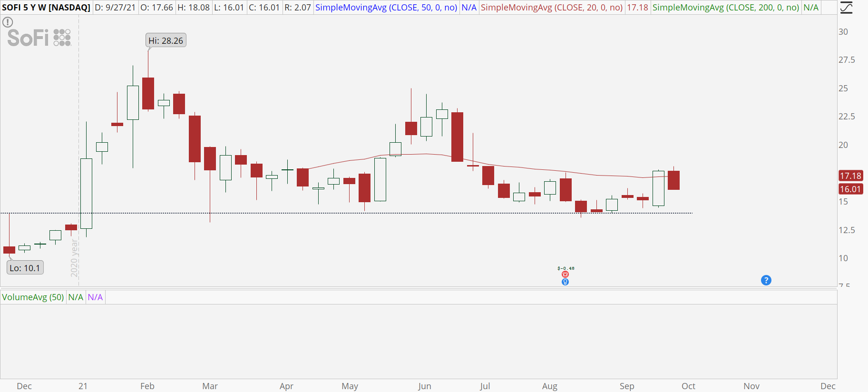
Task: Click the 10 price axis label
Action: coord(843,258)
